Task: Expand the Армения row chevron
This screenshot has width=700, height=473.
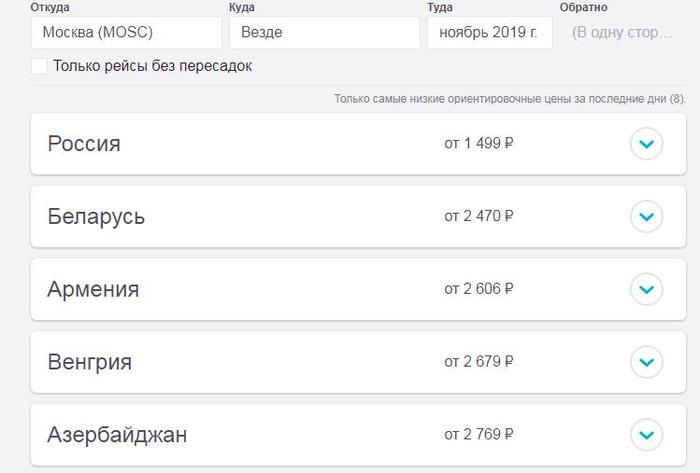Action: 646,290
